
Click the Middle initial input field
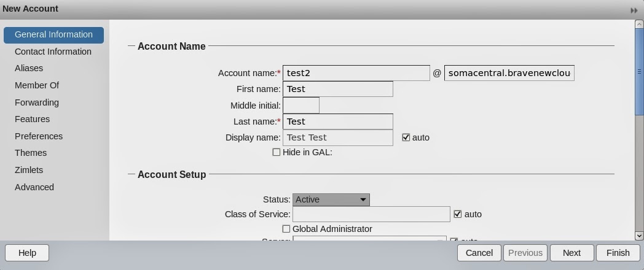301,106
